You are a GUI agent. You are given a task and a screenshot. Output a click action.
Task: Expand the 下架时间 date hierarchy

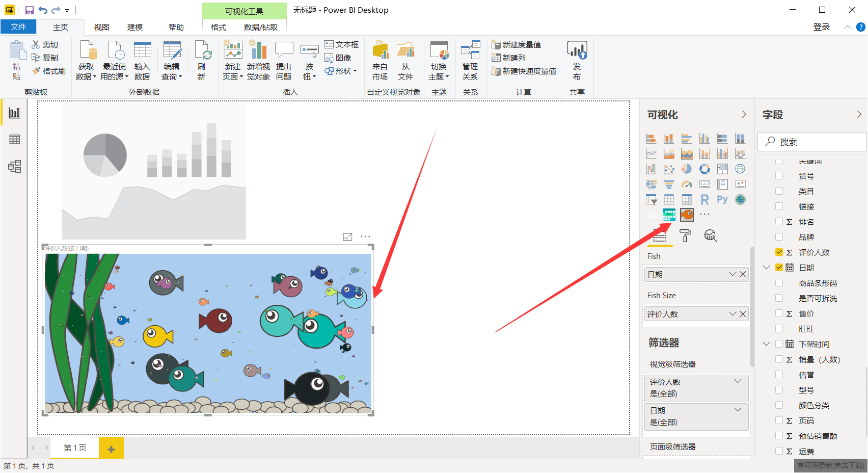click(x=767, y=344)
